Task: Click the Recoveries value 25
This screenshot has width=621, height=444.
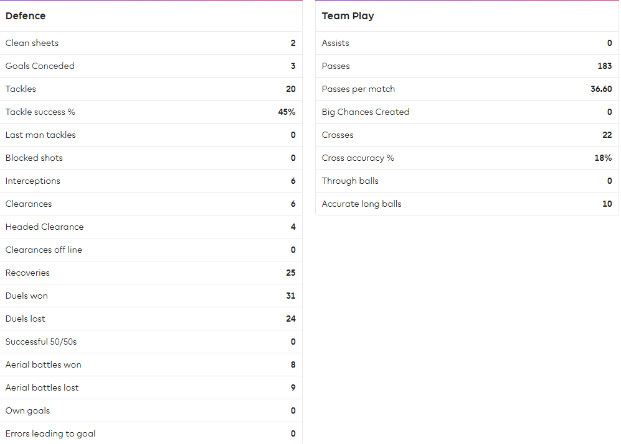Action: 290,273
